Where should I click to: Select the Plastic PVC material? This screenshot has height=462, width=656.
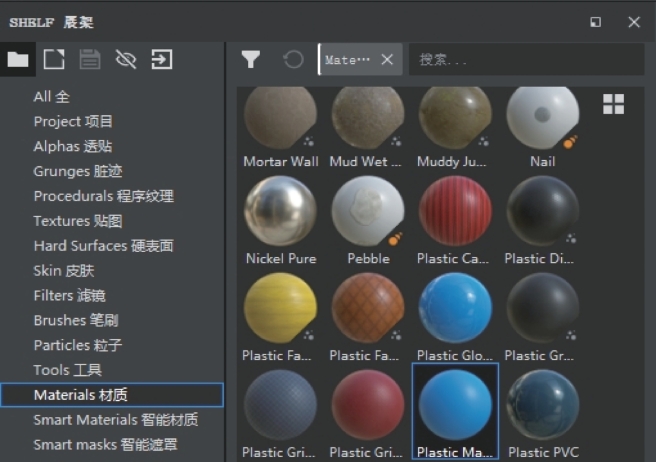pos(543,414)
